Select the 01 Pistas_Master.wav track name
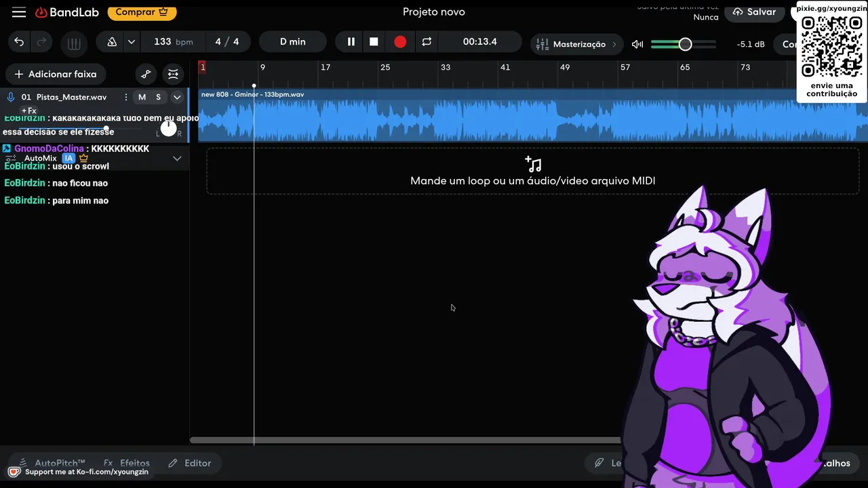The image size is (868, 488). coord(64,97)
